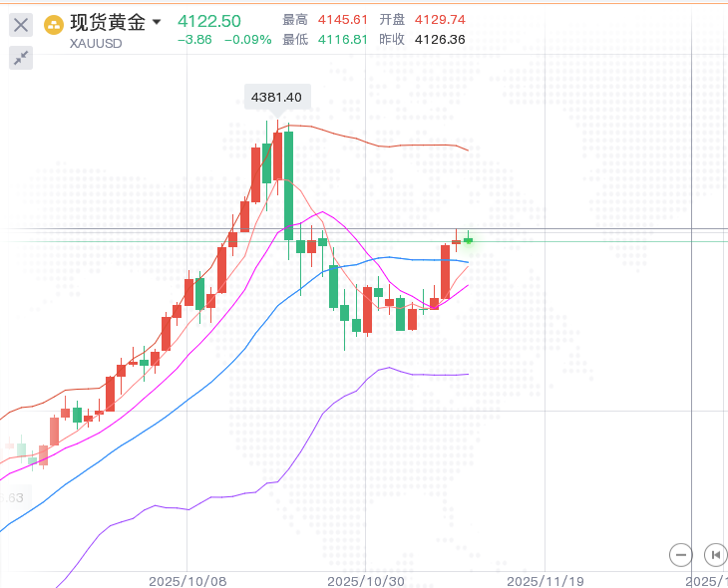Screen dimensions: 728x588
Task: Click the gold coin instrument icon
Action: pos(54,25)
